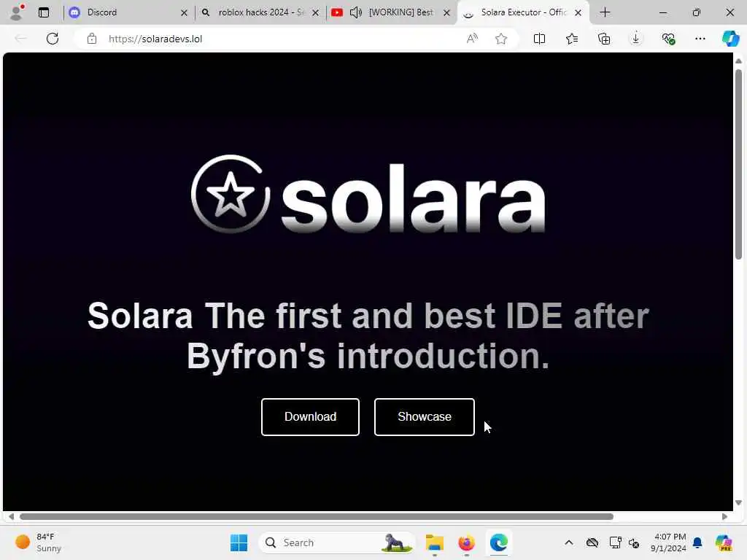Open the network display tray icon
Image resolution: width=747 pixels, height=560 pixels.
click(615, 542)
